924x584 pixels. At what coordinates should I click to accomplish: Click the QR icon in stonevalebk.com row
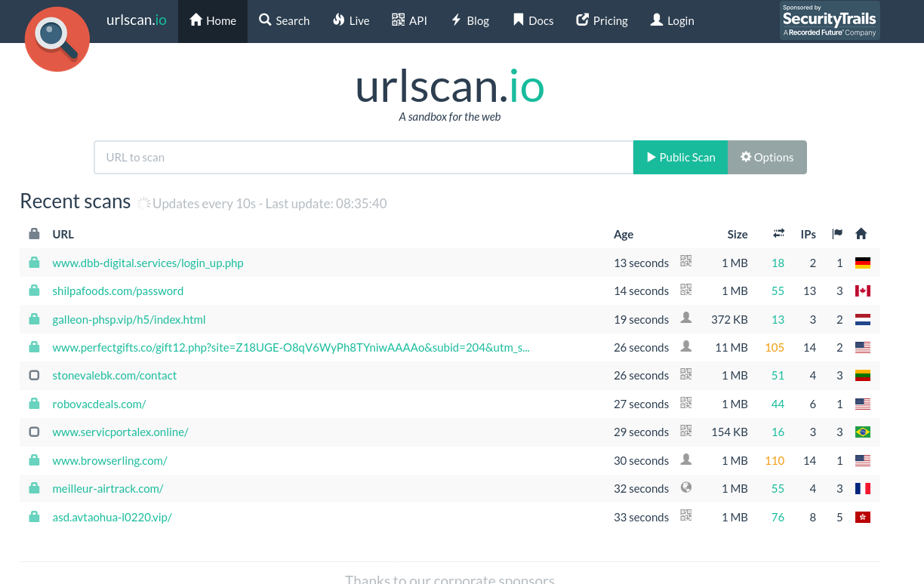685,373
